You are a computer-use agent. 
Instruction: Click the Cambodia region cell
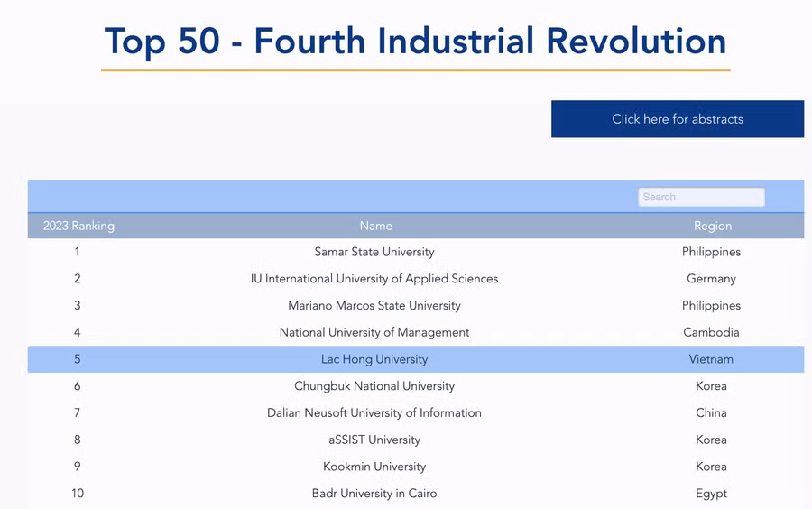pyautogui.click(x=711, y=332)
